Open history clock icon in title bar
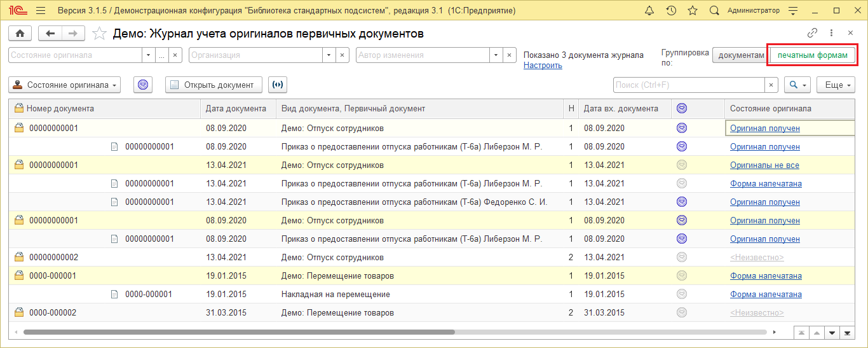Image resolution: width=868 pixels, height=348 pixels. click(671, 11)
